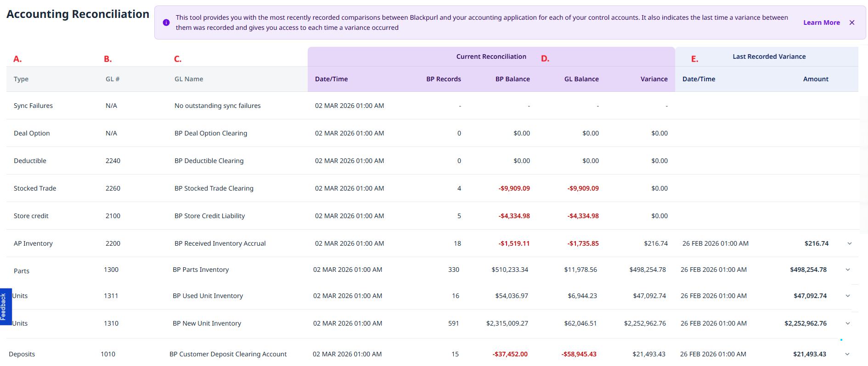Click the Current Reconciliation section heading
The width and height of the screenshot is (868, 366).
(x=491, y=56)
